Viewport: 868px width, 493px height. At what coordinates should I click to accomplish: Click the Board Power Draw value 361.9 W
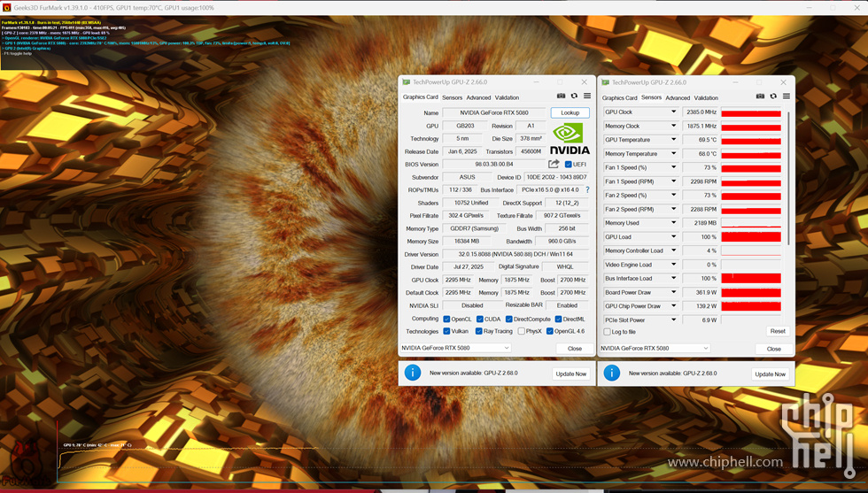point(701,292)
